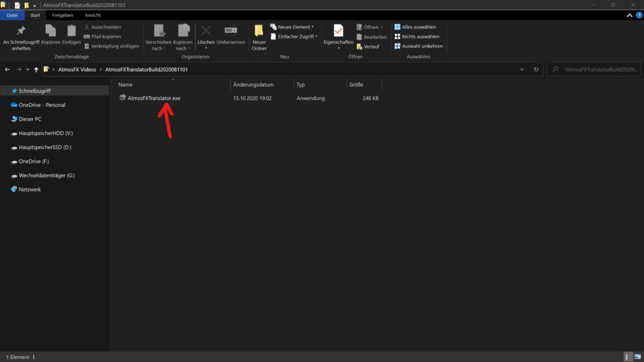Click the date 15.10.2020 19:02
Screen dimensions: 644x362
point(252,98)
